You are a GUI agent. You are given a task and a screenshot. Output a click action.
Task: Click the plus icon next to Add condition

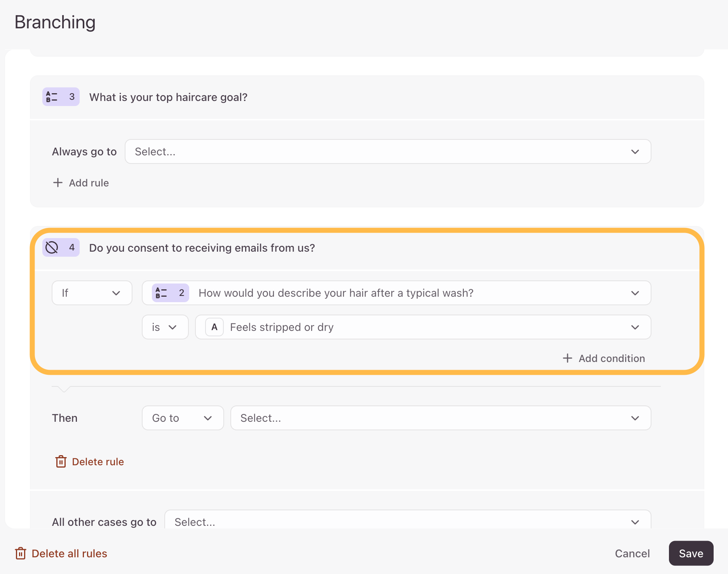coord(568,358)
